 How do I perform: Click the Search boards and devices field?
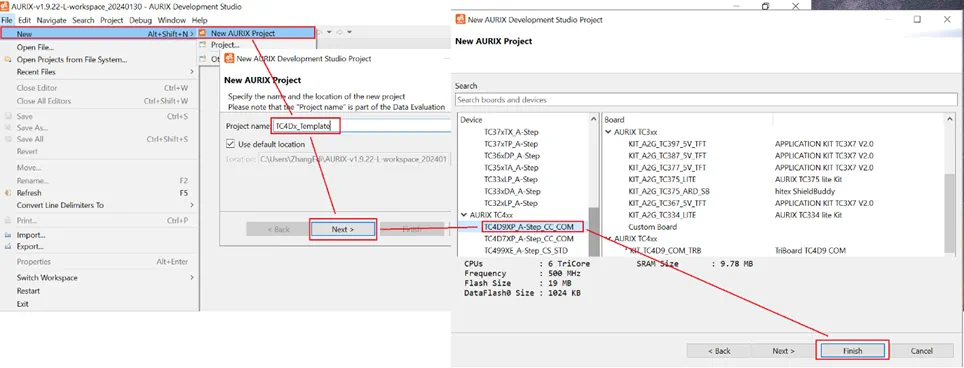tap(706, 100)
